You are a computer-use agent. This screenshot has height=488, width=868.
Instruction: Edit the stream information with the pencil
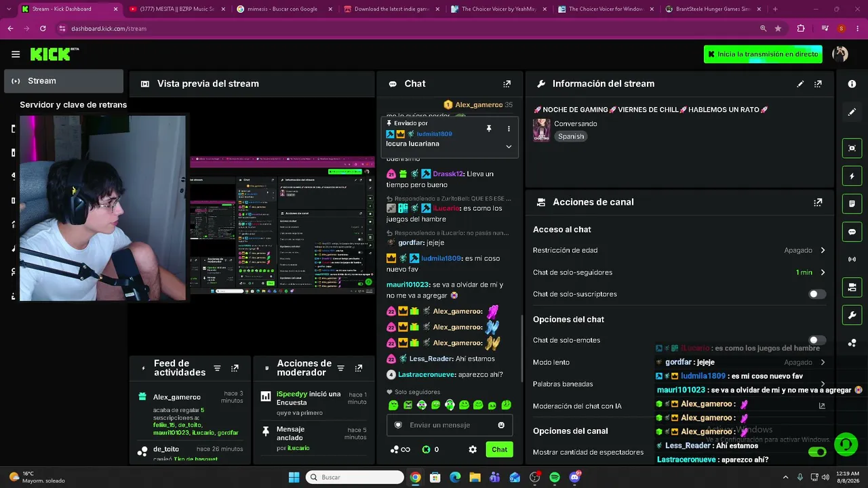800,84
